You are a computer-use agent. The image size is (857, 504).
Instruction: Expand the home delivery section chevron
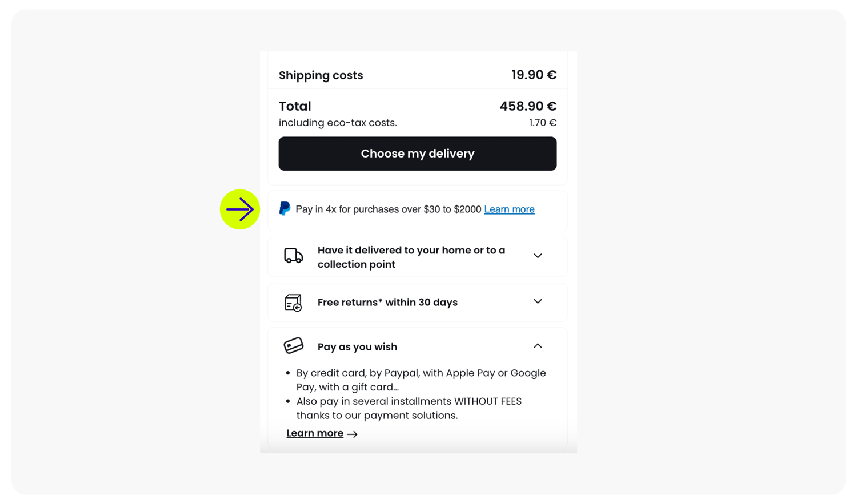coord(538,256)
